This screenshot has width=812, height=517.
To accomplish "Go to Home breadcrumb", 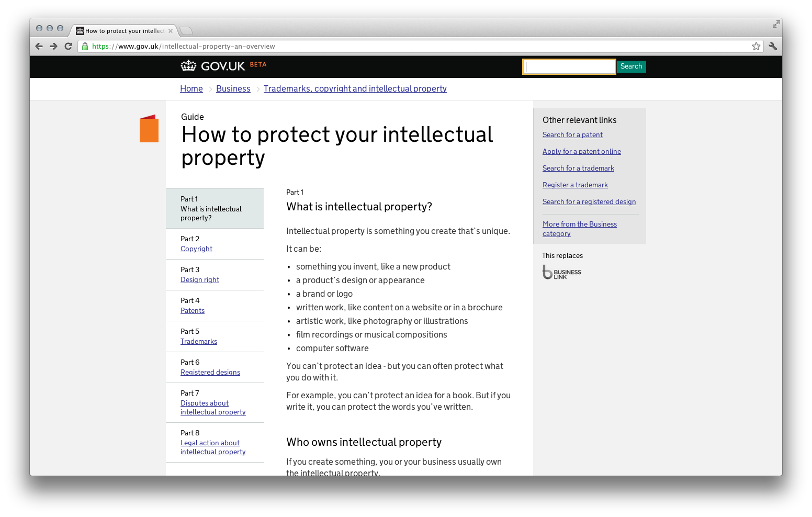I will click(x=191, y=89).
